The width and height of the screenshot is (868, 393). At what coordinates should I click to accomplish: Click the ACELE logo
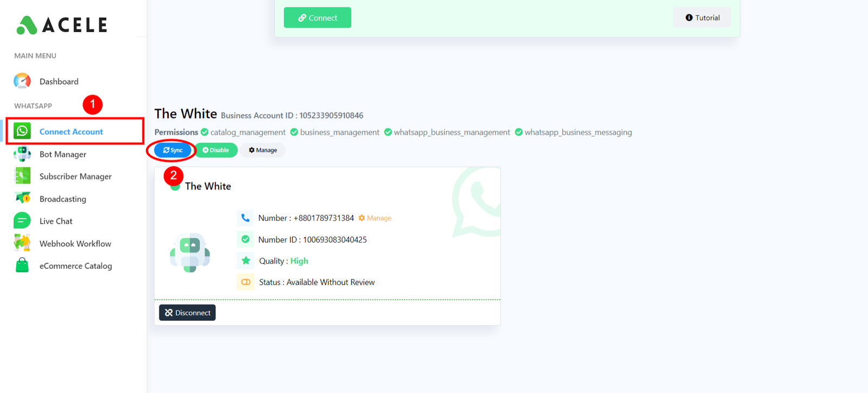[62, 25]
